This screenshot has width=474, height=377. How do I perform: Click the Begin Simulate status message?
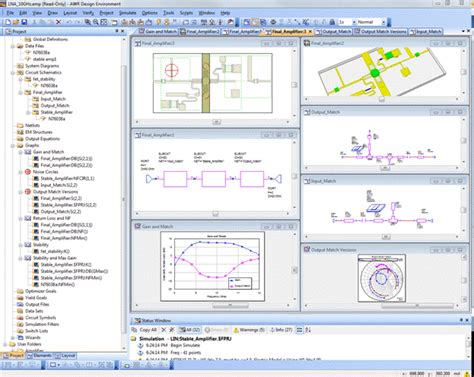(x=185, y=345)
